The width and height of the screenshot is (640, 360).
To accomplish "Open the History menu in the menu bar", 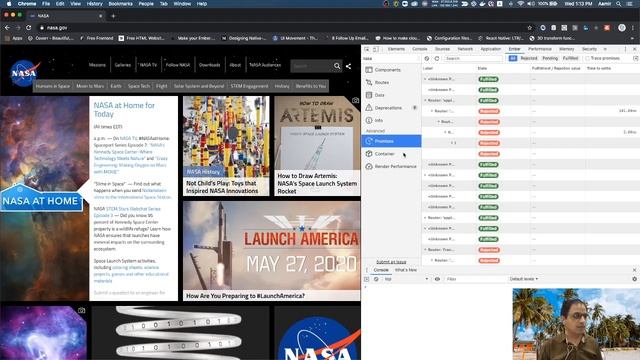I will [x=95, y=4].
